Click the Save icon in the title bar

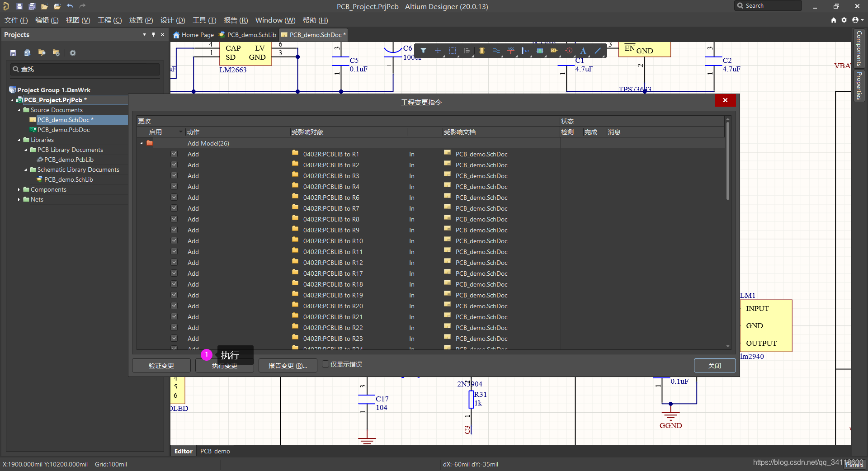click(19, 6)
